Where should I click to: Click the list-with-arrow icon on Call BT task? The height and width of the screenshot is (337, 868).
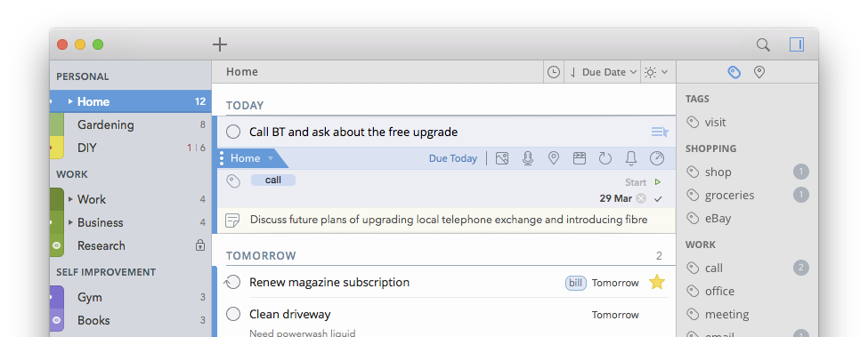(x=660, y=132)
